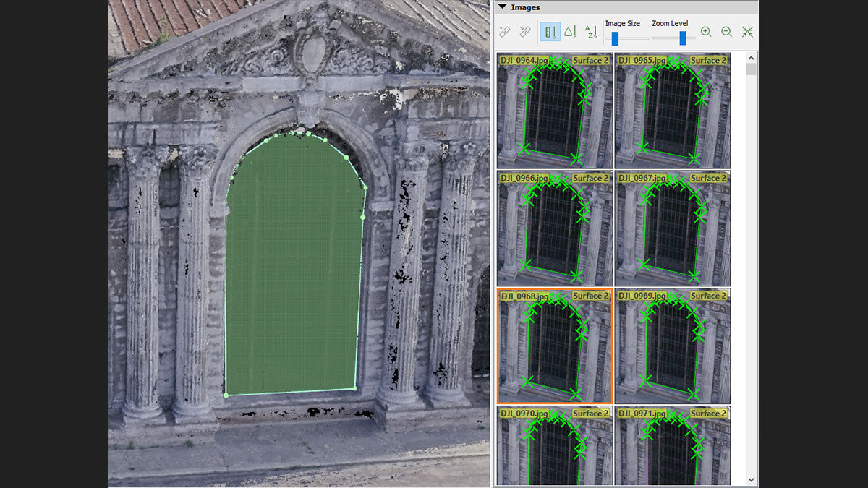Click the zoom out magnifier icon

[726, 32]
